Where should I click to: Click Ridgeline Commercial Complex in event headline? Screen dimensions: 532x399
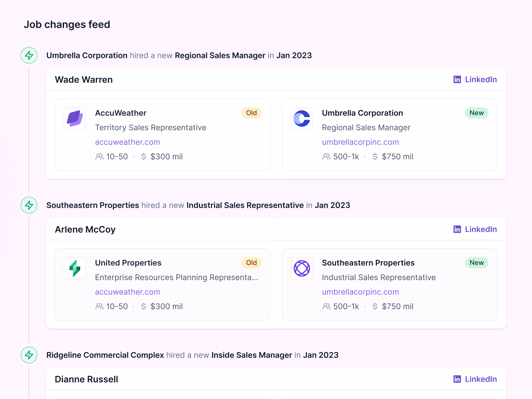pos(105,355)
